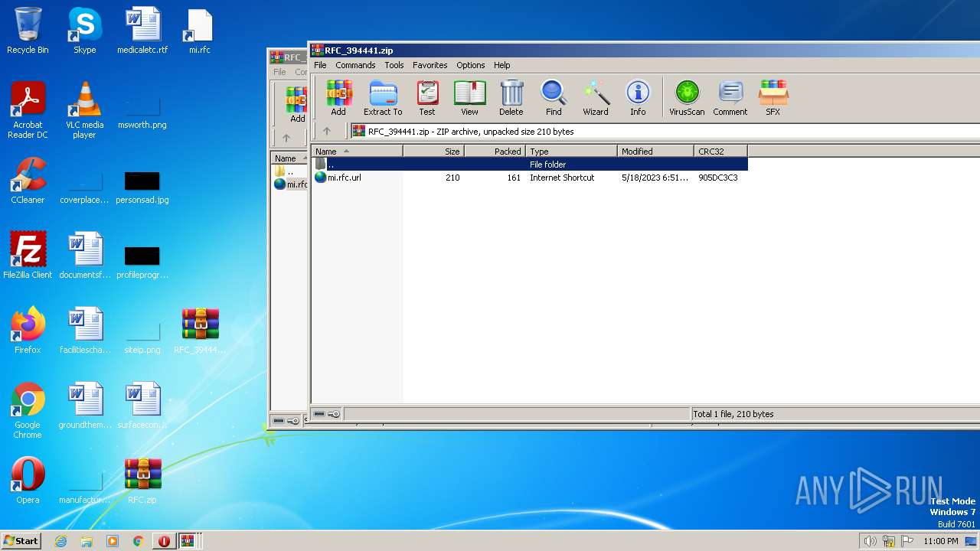The height and width of the screenshot is (551, 980).
Task: Click the 11:00 PM taskbar clock
Action: point(940,541)
